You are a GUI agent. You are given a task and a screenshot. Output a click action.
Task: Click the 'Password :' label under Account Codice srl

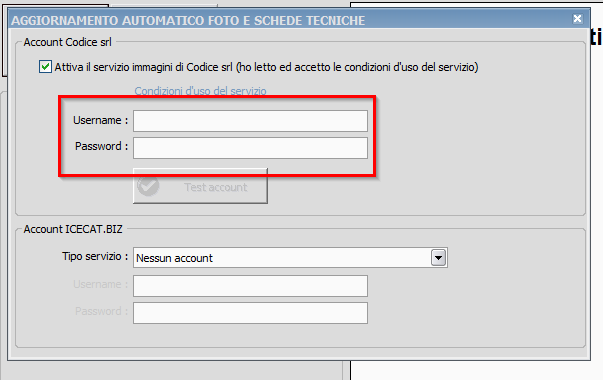(x=102, y=147)
